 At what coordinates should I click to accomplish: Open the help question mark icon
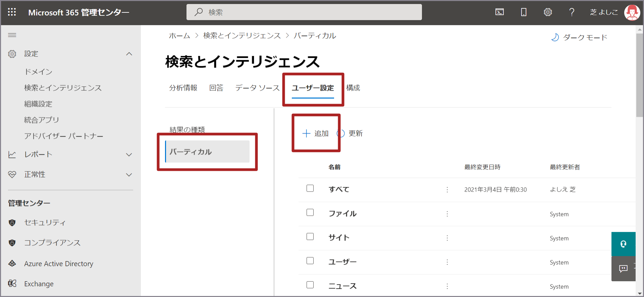pyautogui.click(x=572, y=12)
